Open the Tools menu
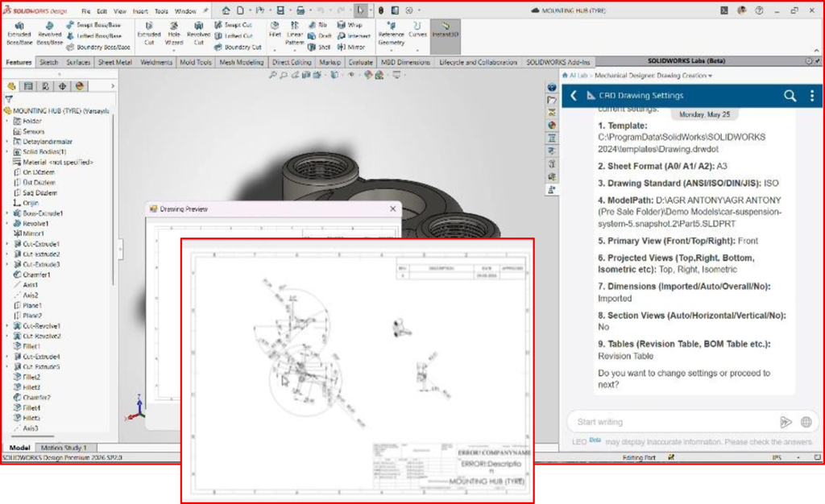This screenshot has height=504, width=825. coord(161,11)
